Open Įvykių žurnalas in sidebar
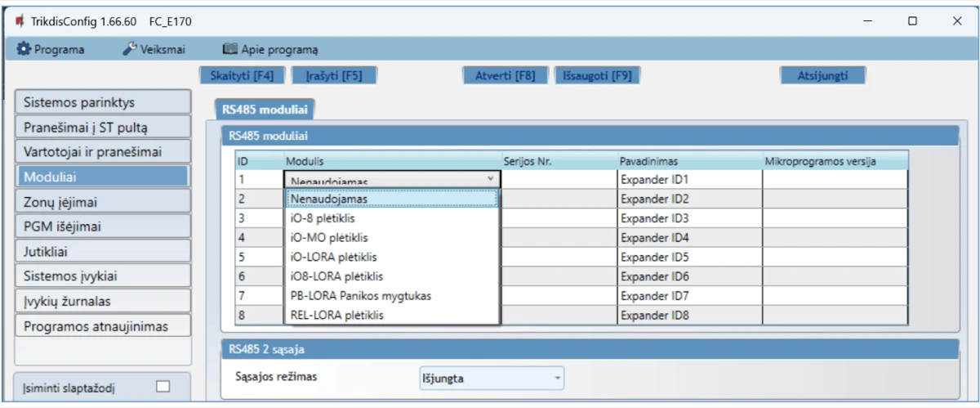Screen dimensions: 980x408 coord(102,301)
